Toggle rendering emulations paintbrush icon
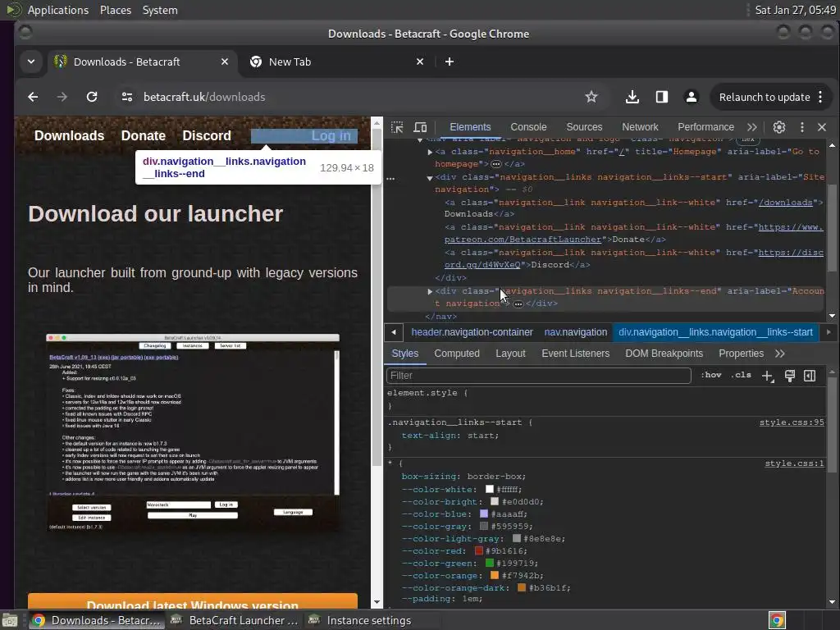 (790, 376)
